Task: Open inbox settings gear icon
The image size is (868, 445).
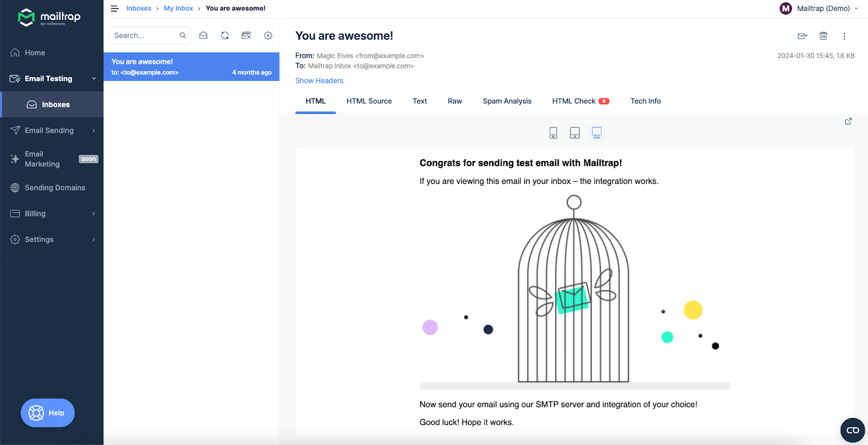Action: click(x=268, y=35)
